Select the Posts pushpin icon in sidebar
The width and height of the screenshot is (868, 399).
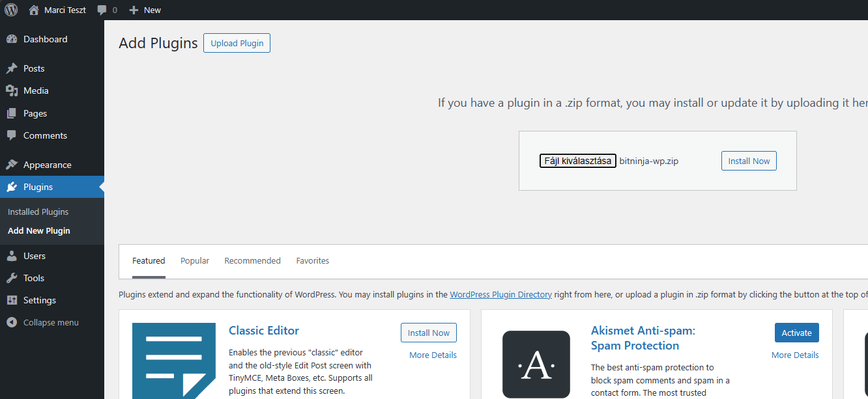click(12, 68)
